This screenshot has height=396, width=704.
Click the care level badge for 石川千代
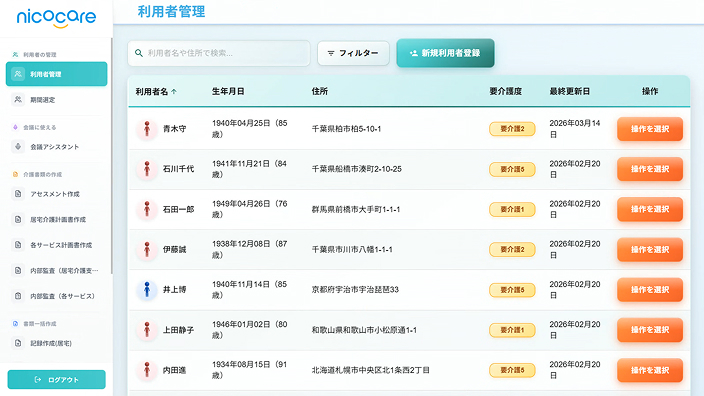[x=512, y=169]
